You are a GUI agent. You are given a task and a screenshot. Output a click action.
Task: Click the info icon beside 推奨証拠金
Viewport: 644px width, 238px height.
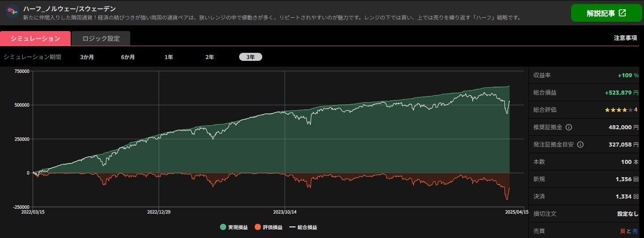[568, 127]
